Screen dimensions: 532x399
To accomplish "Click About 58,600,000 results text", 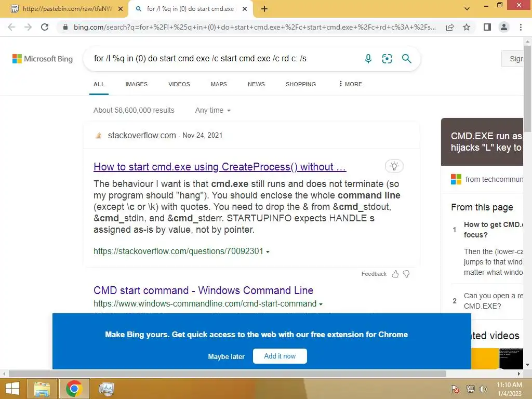I will 134,110.
